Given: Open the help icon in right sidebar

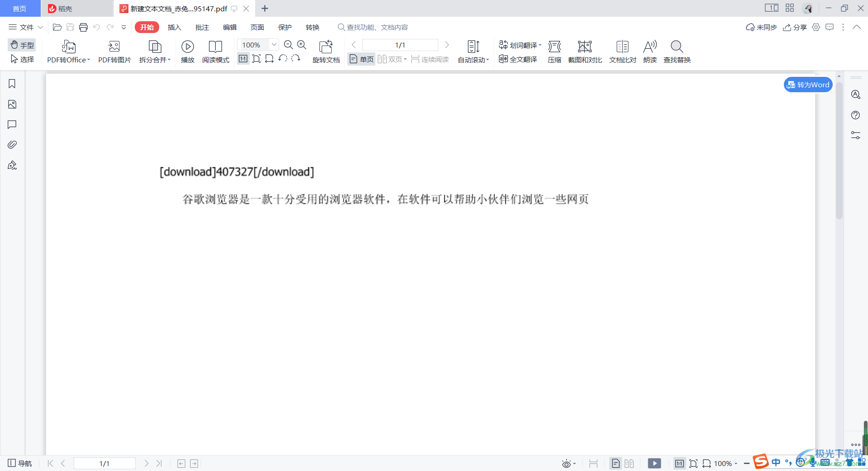Looking at the screenshot, I should (855, 115).
